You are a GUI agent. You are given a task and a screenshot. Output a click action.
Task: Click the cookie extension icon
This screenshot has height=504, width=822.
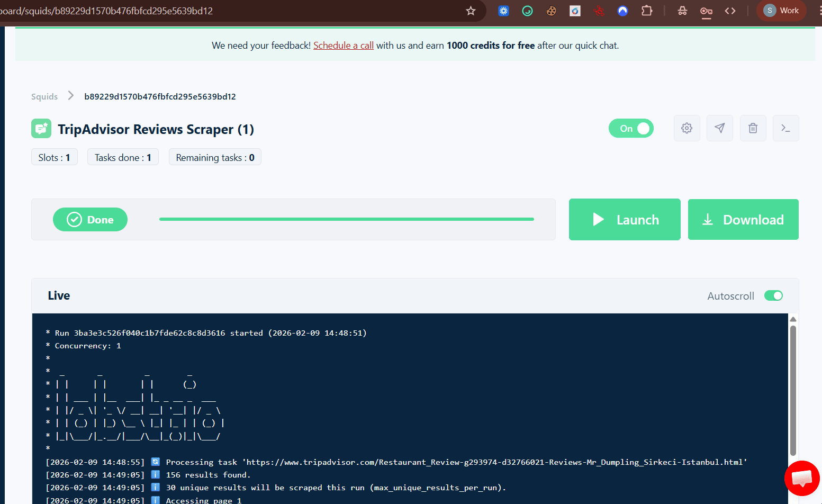(551, 11)
